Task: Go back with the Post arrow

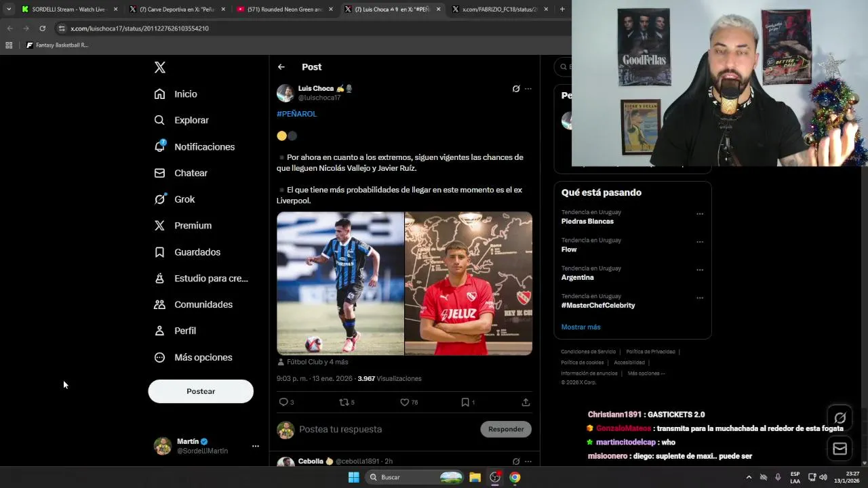Action: pyautogui.click(x=281, y=67)
